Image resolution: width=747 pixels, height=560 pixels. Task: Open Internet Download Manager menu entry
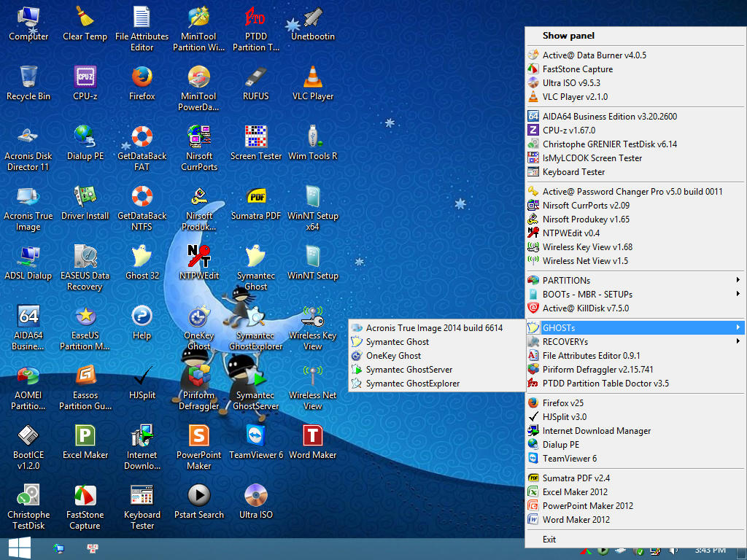point(635,431)
